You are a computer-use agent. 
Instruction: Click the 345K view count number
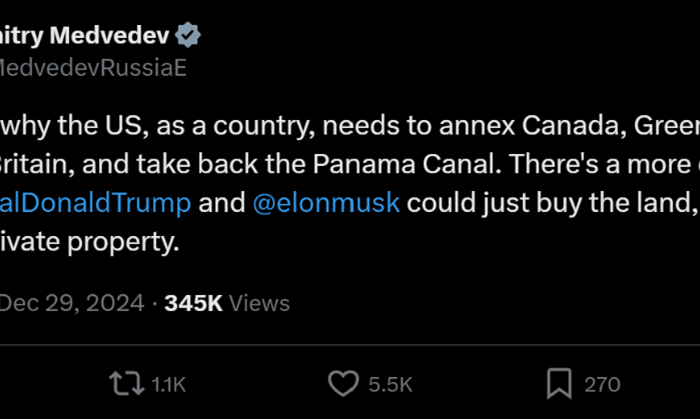tap(193, 303)
